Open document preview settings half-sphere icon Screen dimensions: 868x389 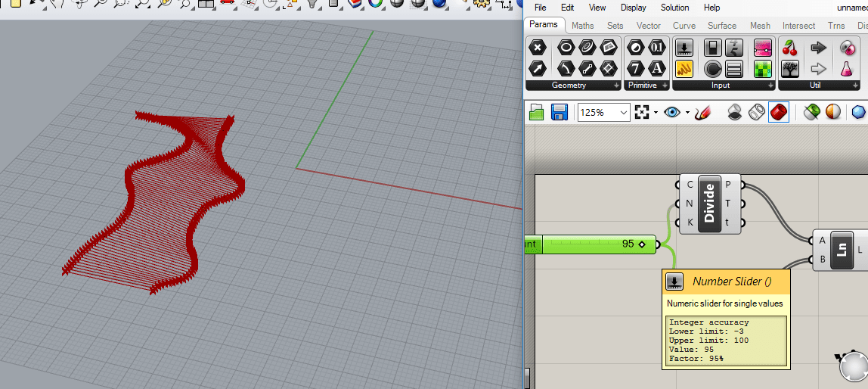point(832,112)
